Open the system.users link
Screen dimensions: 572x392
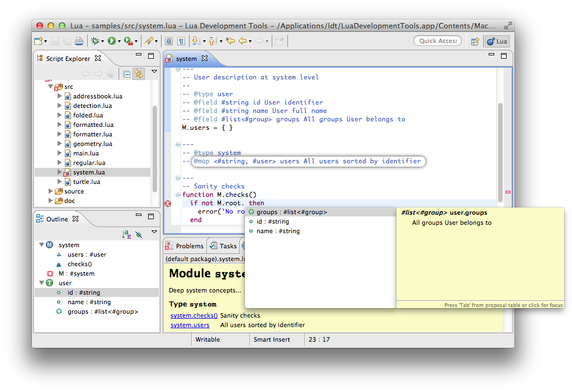pos(190,325)
